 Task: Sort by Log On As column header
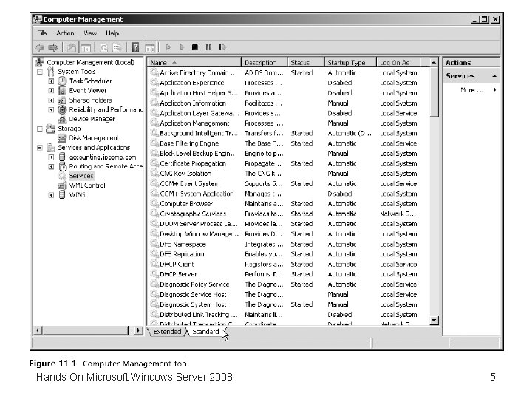click(398, 62)
